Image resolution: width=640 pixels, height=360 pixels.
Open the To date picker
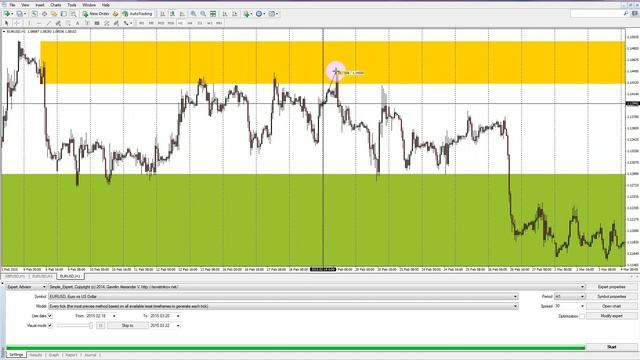[x=178, y=316]
